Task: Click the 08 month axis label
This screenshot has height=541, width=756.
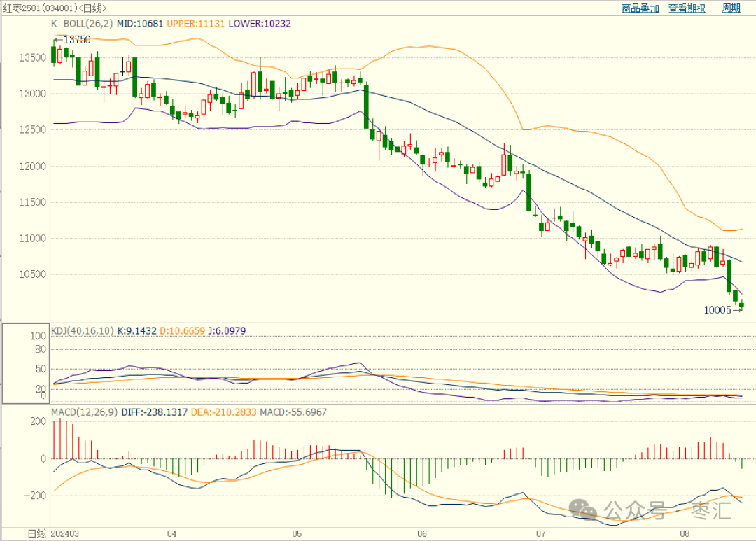Action: (685, 534)
